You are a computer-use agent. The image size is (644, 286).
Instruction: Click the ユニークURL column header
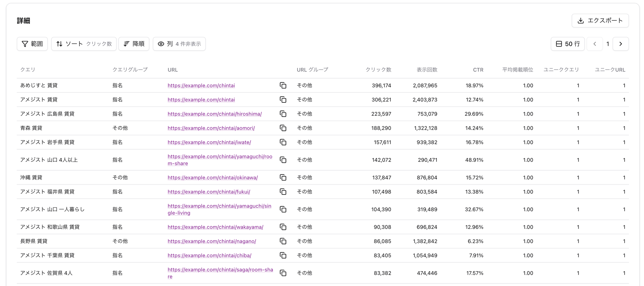tap(610, 69)
